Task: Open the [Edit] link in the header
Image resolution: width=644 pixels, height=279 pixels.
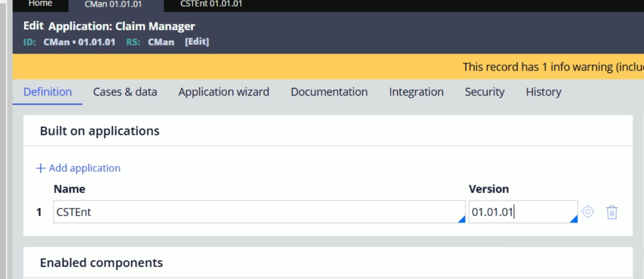Action: click(197, 42)
